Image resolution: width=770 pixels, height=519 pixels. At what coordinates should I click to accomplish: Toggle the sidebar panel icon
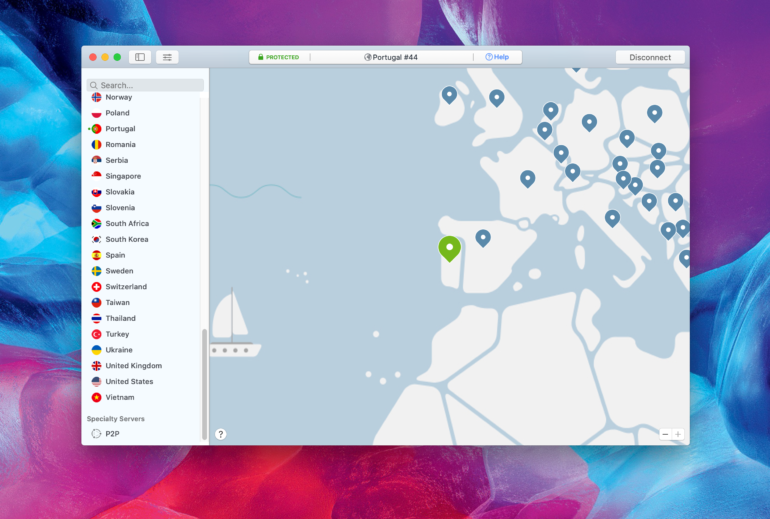click(x=140, y=57)
